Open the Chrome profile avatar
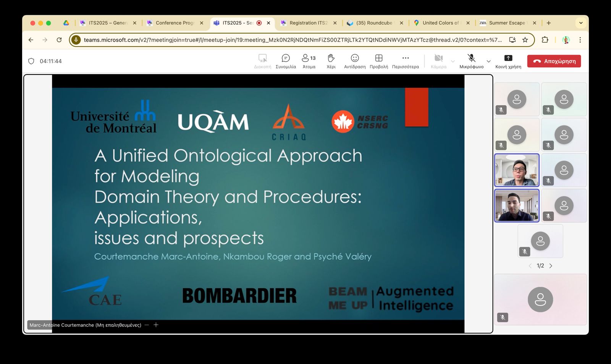The width and height of the screenshot is (611, 364). 566,40
